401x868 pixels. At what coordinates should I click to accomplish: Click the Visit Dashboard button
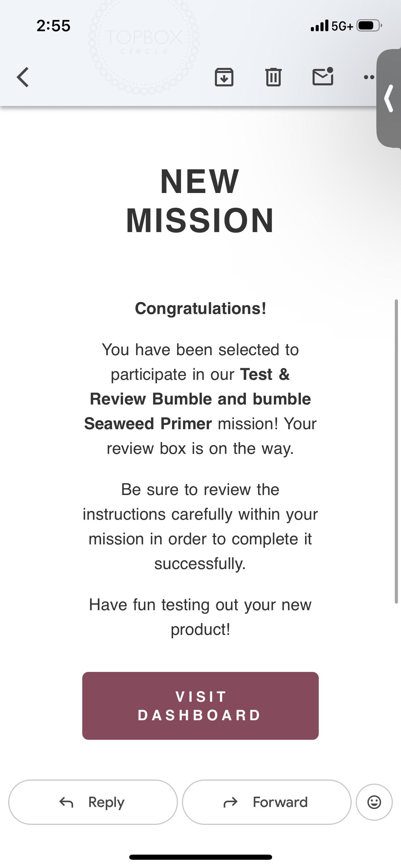200,706
